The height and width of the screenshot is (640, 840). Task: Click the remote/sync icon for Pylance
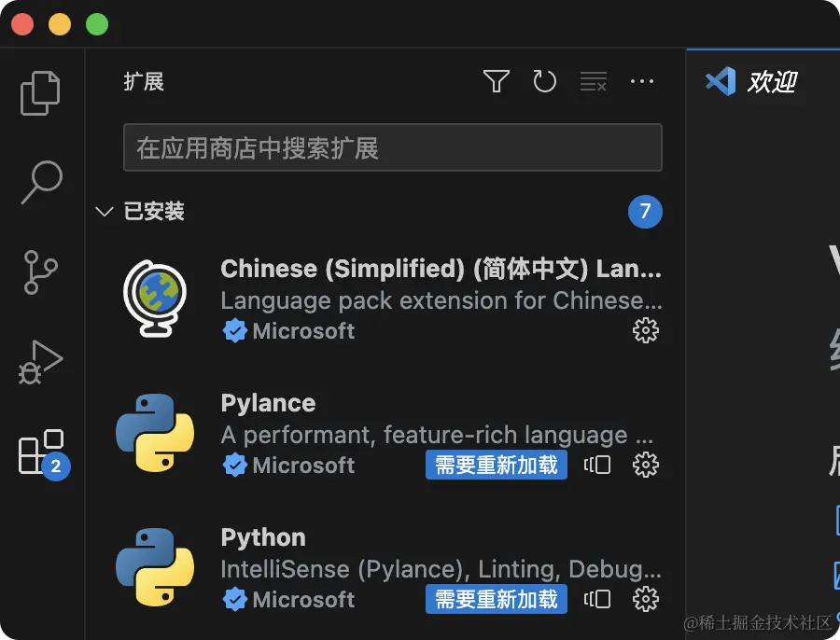pyautogui.click(x=596, y=465)
